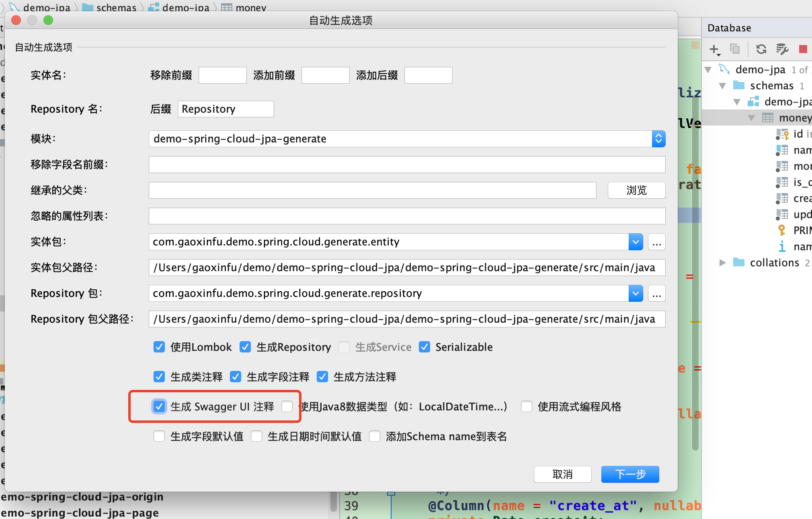Toggle the 使用Lombok checkbox

click(159, 347)
